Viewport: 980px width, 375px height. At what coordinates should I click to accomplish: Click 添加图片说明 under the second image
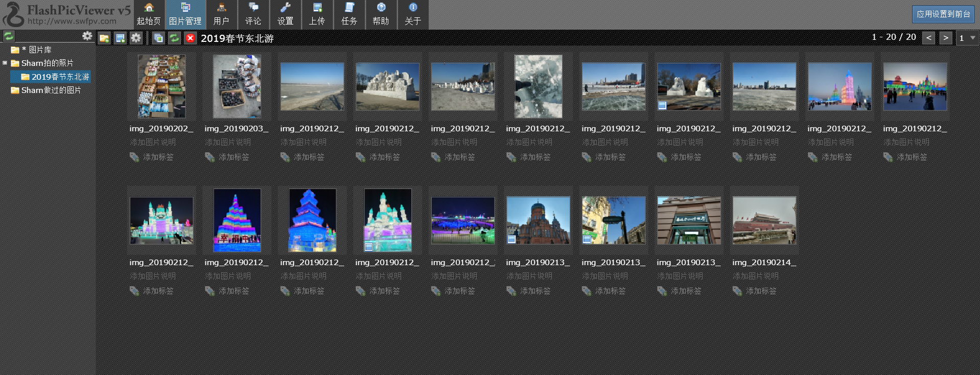coord(228,143)
